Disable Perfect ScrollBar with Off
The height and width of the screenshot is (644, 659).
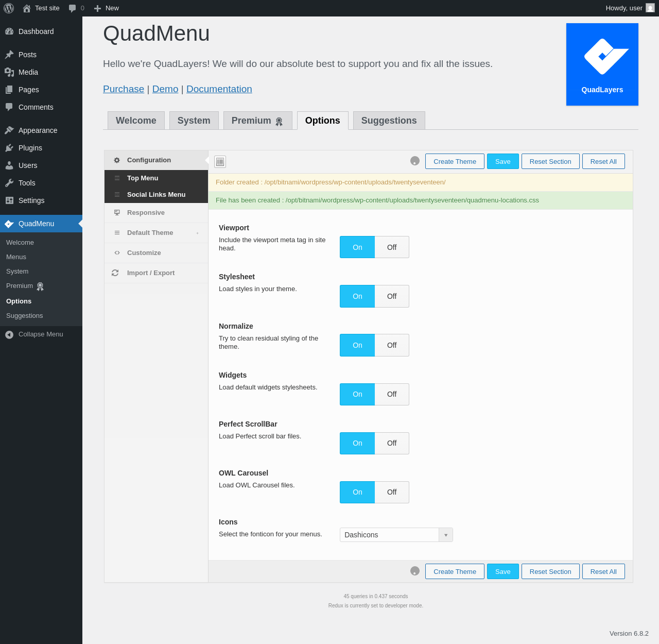click(392, 443)
